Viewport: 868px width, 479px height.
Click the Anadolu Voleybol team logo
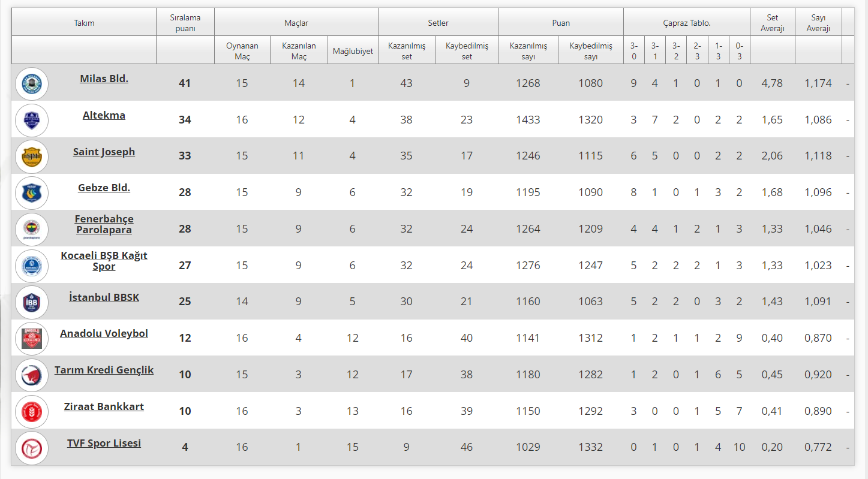tap(31, 339)
